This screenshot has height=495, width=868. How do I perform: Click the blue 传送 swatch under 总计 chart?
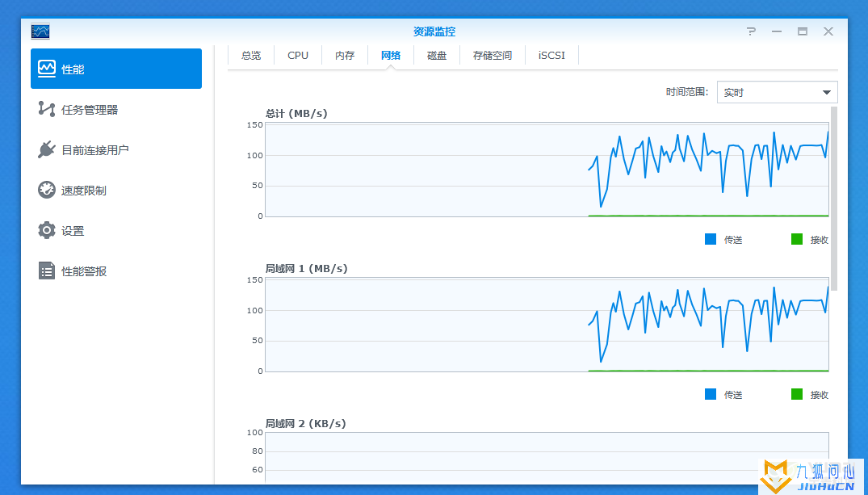tap(711, 239)
